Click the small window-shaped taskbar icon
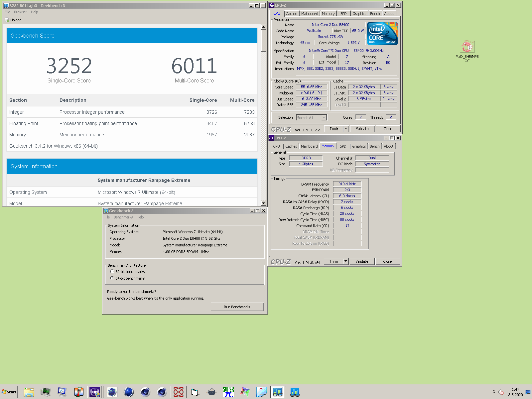Viewport: 532px width, 399px height. (x=195, y=392)
